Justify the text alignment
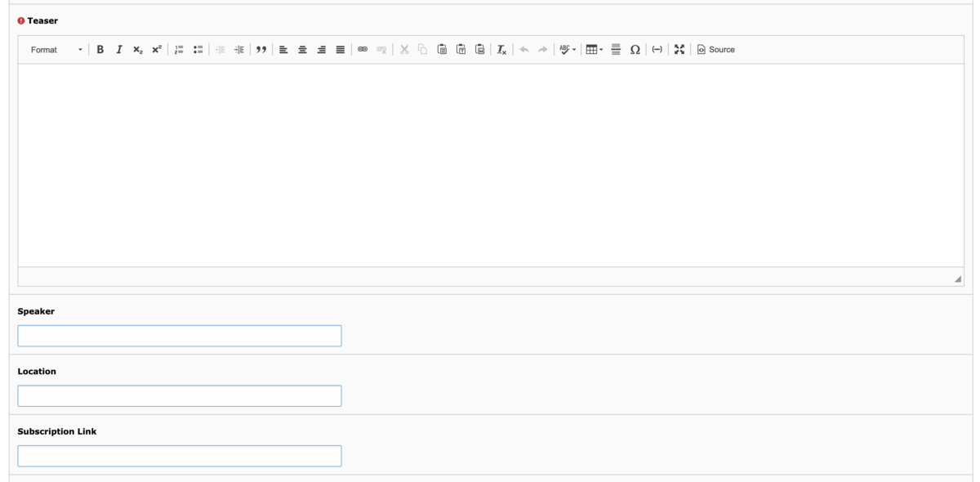 pyautogui.click(x=341, y=50)
